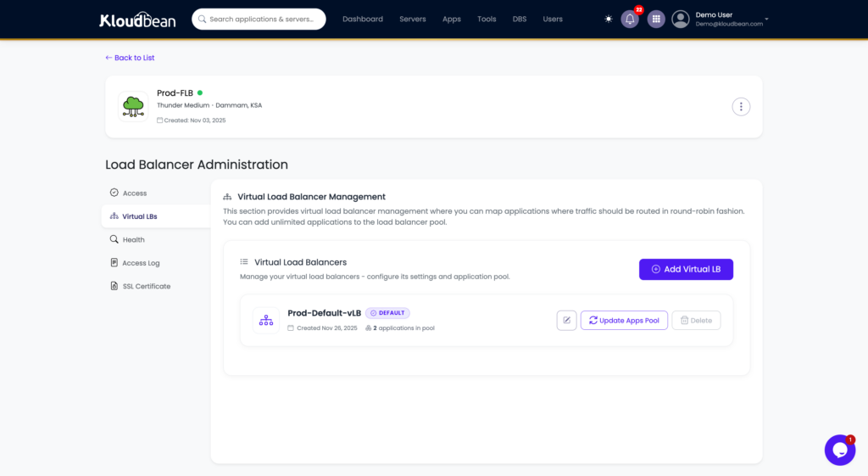The image size is (868, 476).
Task: Open the Users menu
Action: tap(553, 19)
